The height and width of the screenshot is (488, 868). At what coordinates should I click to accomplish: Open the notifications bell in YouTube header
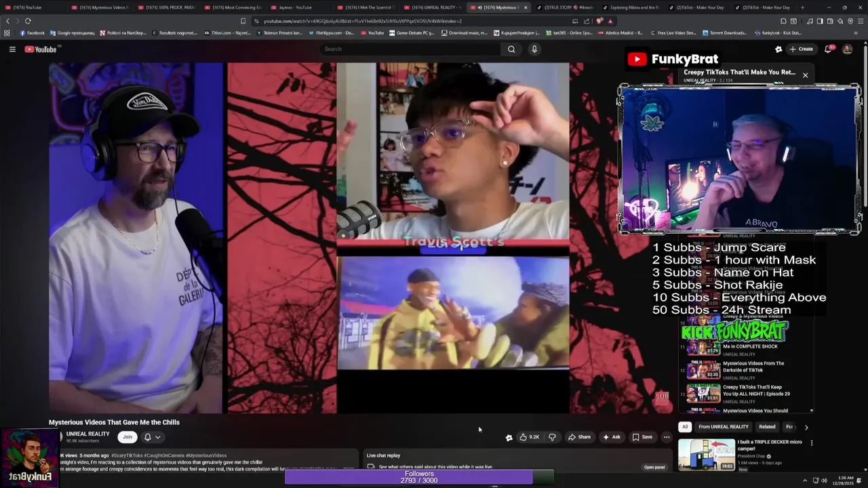point(828,49)
